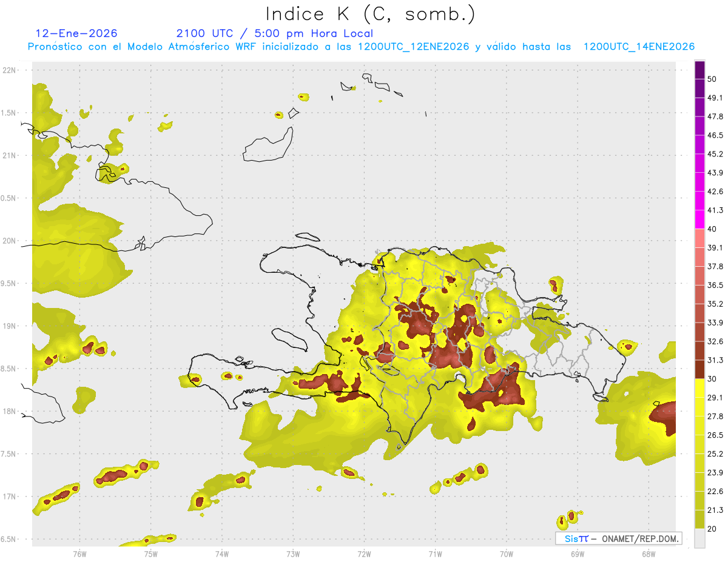This screenshot has width=728, height=562.
Task: Click the colorbar value "29.1"
Action: pyautogui.click(x=716, y=398)
